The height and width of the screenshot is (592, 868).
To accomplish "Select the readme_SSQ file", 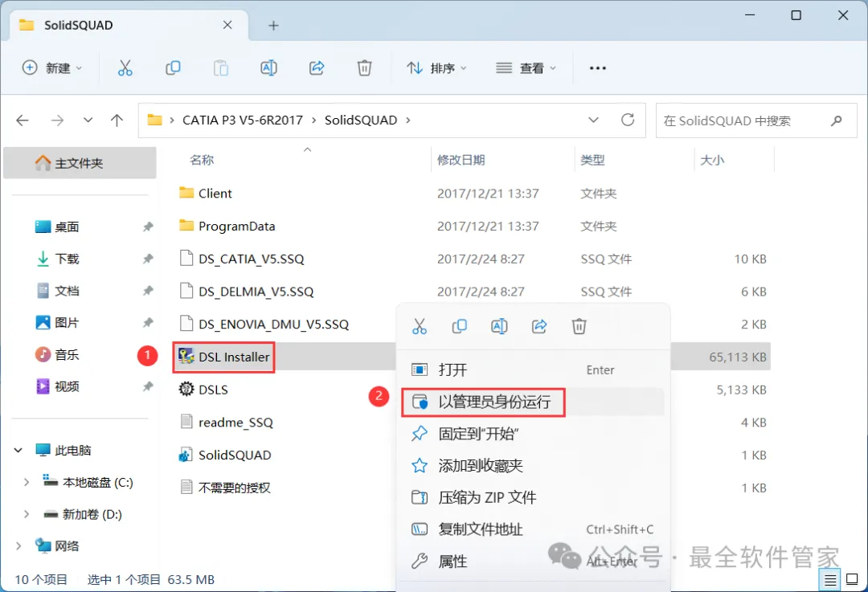I will (x=227, y=423).
